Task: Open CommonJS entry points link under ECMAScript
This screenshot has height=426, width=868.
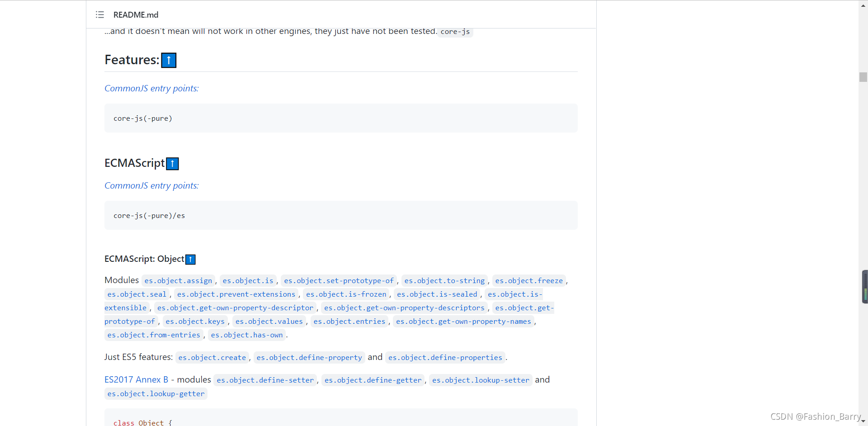Action: tap(151, 185)
